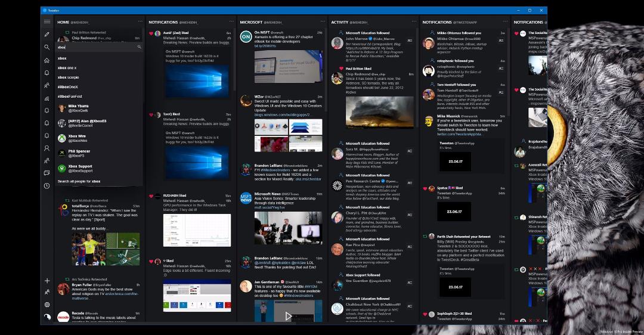Open the bit.ly link in On MSFT tweet

point(265,46)
